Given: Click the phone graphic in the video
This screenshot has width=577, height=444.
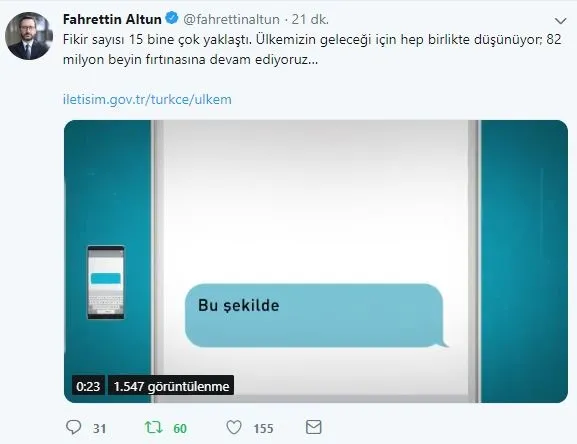Looking at the screenshot, I should (x=106, y=282).
